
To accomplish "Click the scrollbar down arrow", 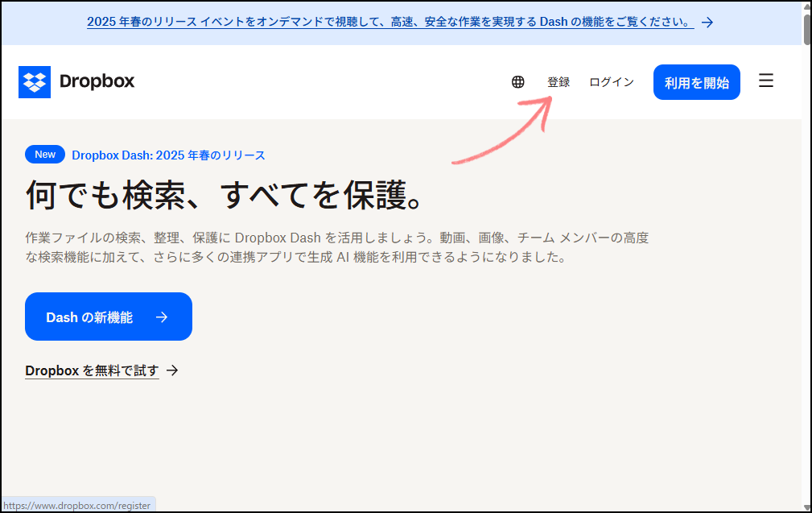I will tap(807, 507).
